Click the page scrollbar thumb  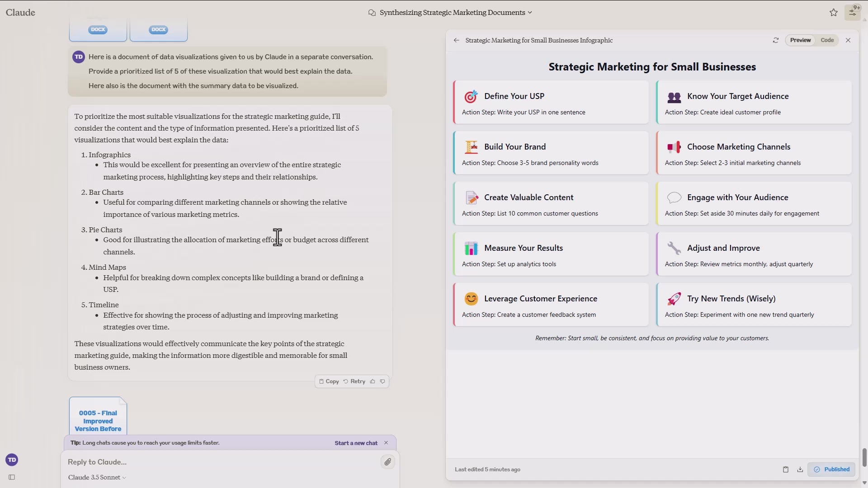(x=864, y=457)
